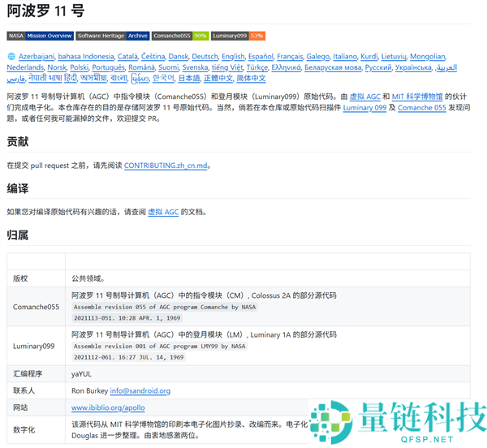Screen dimensions: 487x448
Task: Select the Italiano language link
Action: [x=345, y=57]
